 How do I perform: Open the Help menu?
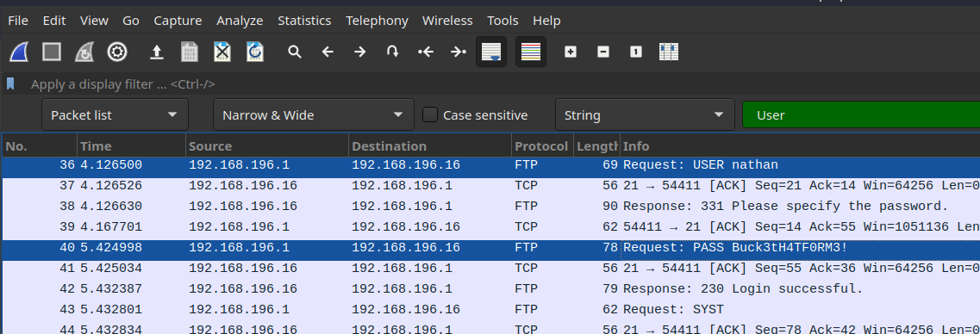[x=546, y=21]
